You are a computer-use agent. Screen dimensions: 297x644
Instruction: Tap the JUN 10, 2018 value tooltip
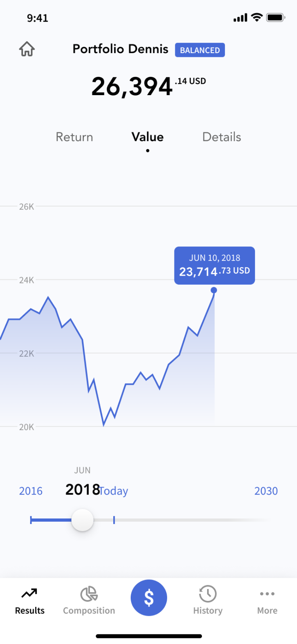tap(215, 266)
